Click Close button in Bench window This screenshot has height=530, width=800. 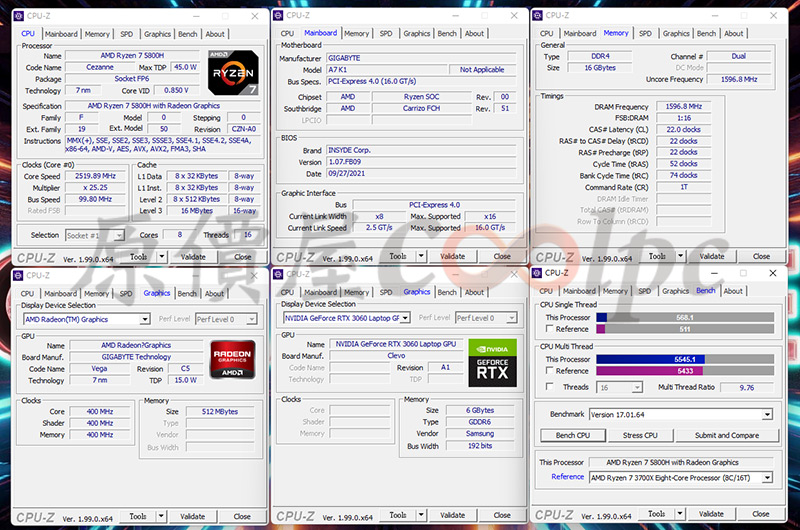761,514
